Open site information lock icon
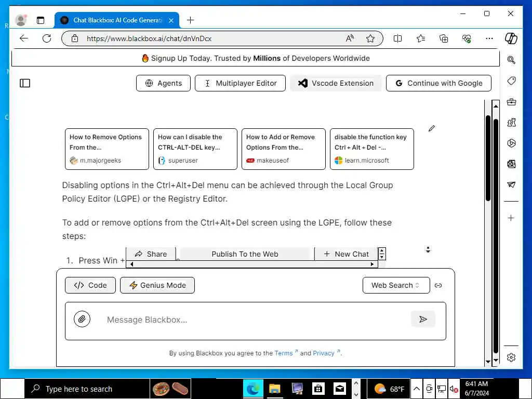The width and height of the screenshot is (532, 399). (x=75, y=38)
